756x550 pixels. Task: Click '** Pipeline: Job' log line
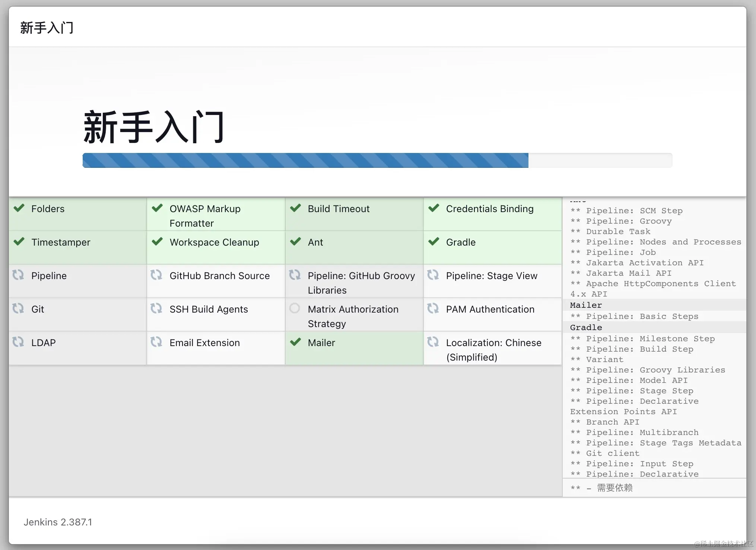613,252
